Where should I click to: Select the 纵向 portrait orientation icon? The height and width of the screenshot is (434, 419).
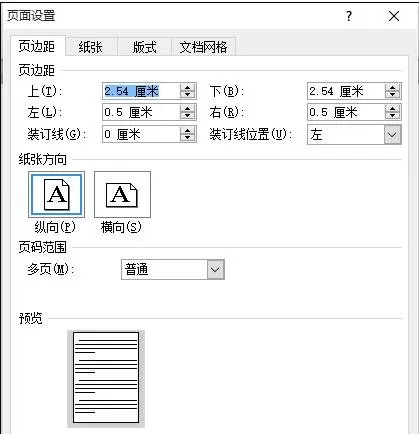[x=56, y=194]
